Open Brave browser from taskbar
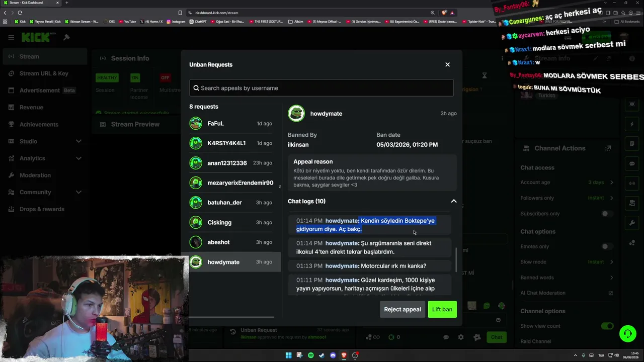 click(344, 355)
